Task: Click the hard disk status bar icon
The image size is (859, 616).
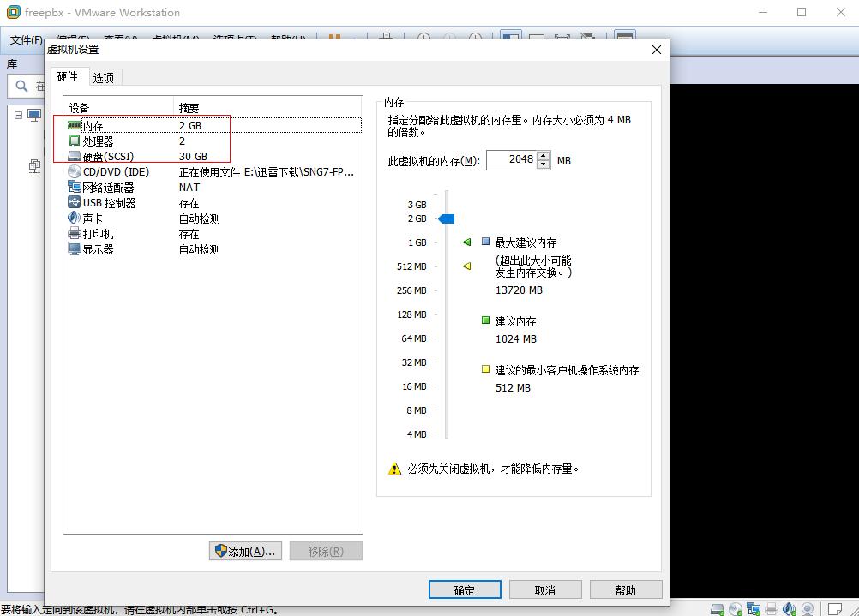Action: coord(717,609)
